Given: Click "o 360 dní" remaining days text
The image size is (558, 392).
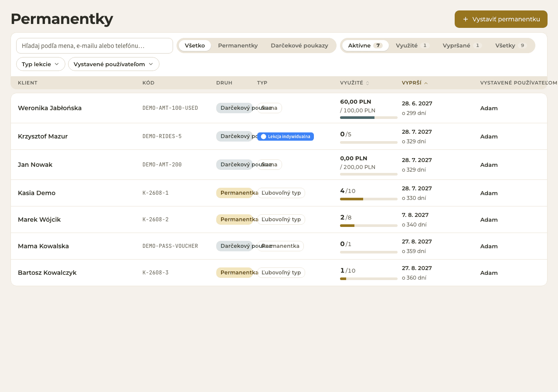Looking at the screenshot, I should (x=414, y=278).
